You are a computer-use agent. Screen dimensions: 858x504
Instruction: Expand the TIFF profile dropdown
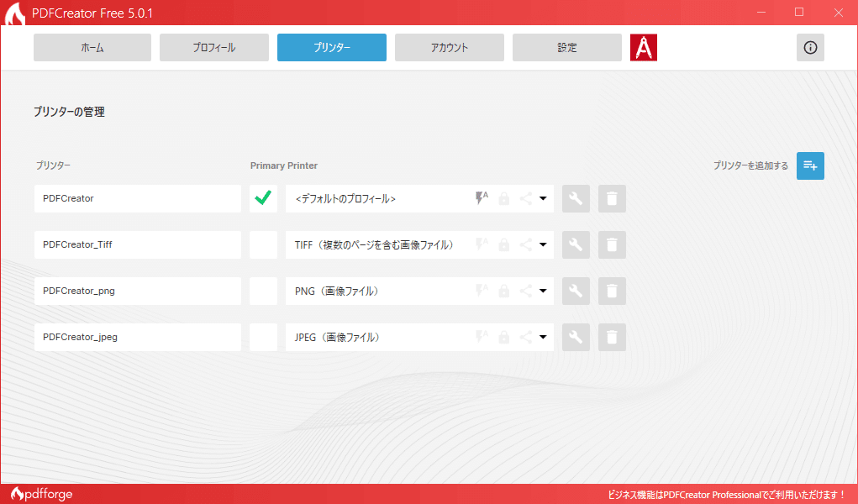543,244
